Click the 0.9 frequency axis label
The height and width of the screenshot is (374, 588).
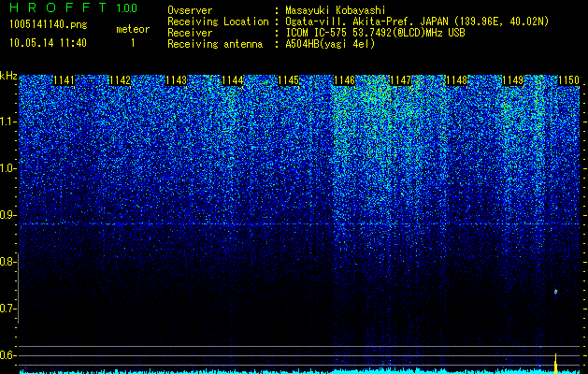coord(7,215)
